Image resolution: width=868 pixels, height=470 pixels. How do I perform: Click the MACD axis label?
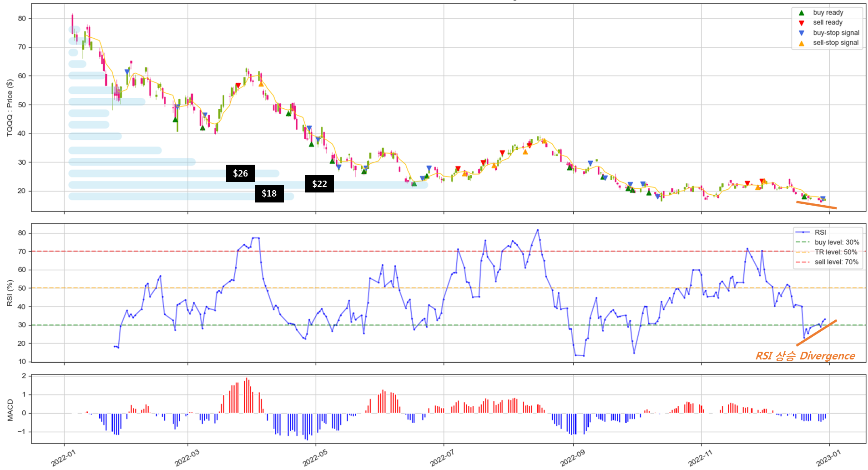tap(10, 410)
